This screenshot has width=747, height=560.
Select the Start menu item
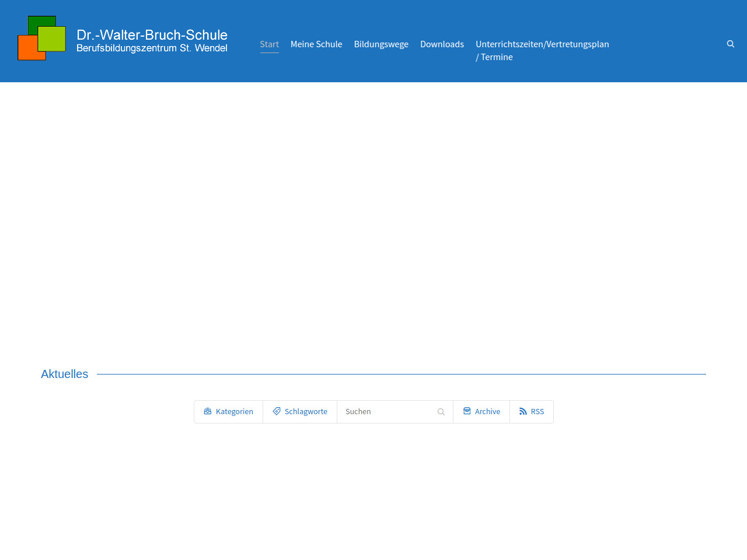click(269, 44)
